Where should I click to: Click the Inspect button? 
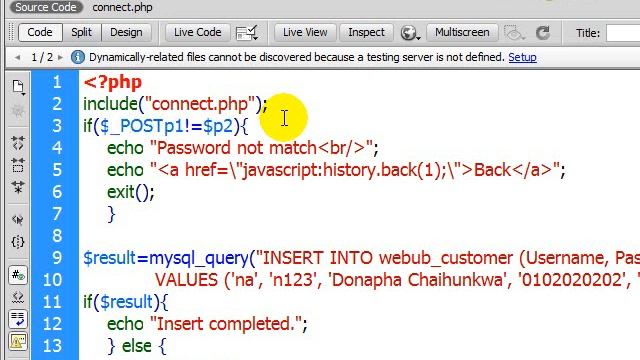coord(366,32)
